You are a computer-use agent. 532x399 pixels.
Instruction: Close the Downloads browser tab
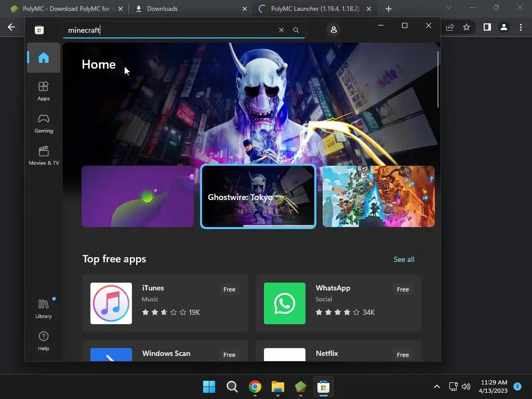pyautogui.click(x=245, y=9)
